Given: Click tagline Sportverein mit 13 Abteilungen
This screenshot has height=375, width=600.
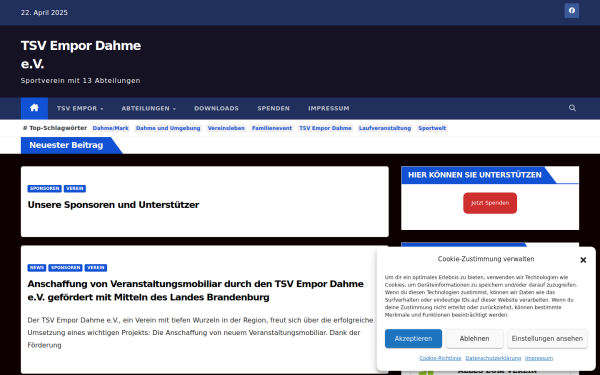Looking at the screenshot, I should [x=80, y=81].
